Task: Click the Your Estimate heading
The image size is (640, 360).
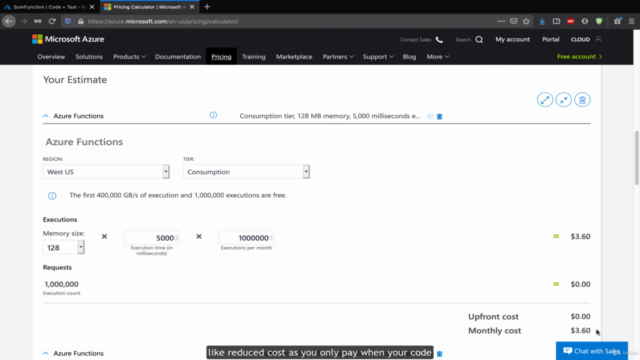Action: [x=75, y=80]
